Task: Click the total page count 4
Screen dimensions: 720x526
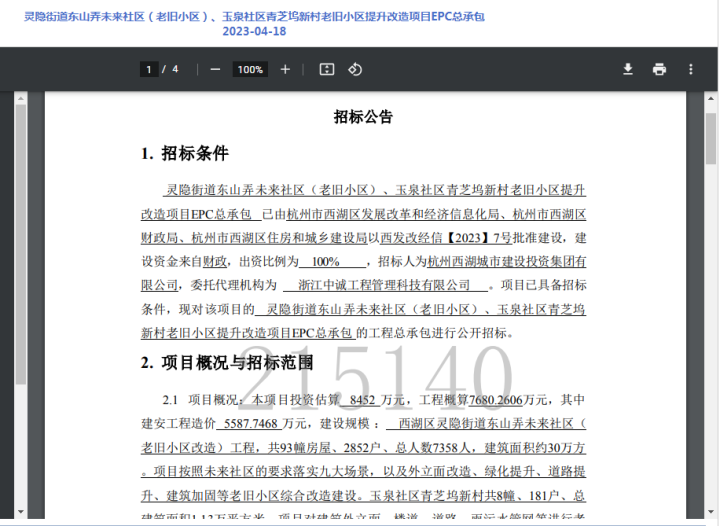Action: pyautogui.click(x=175, y=70)
